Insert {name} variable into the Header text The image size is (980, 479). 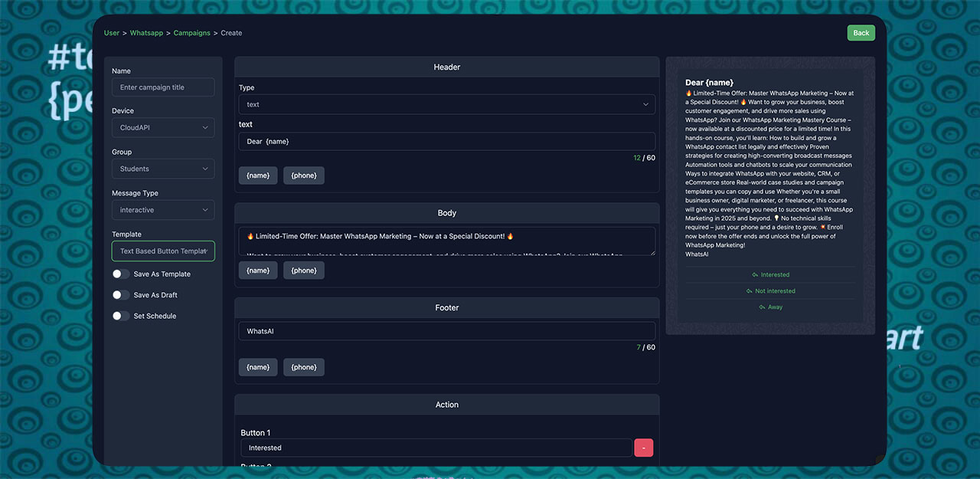pyautogui.click(x=258, y=176)
